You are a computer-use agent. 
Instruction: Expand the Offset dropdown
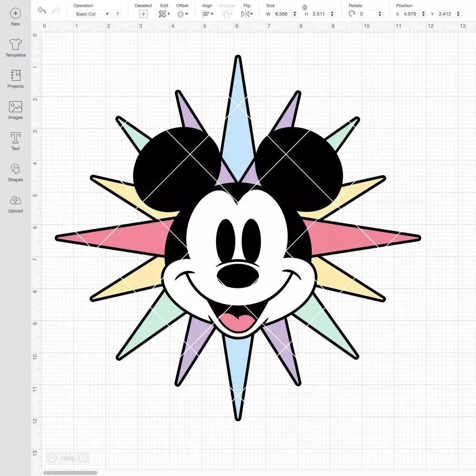coord(182,14)
